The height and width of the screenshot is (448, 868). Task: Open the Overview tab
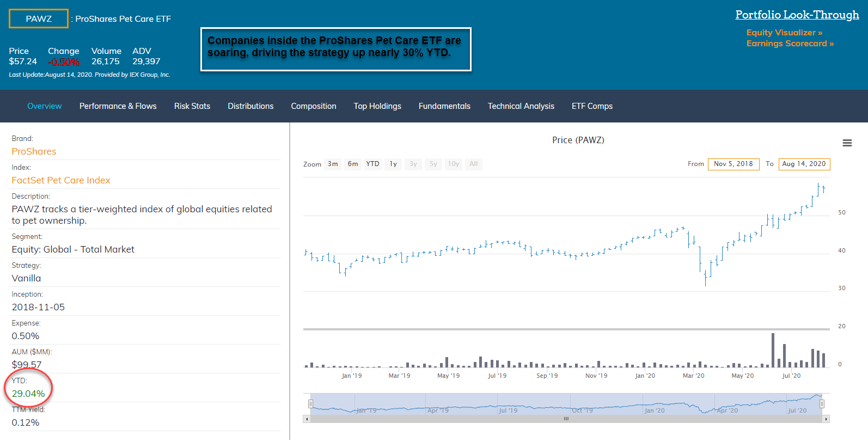(x=45, y=106)
